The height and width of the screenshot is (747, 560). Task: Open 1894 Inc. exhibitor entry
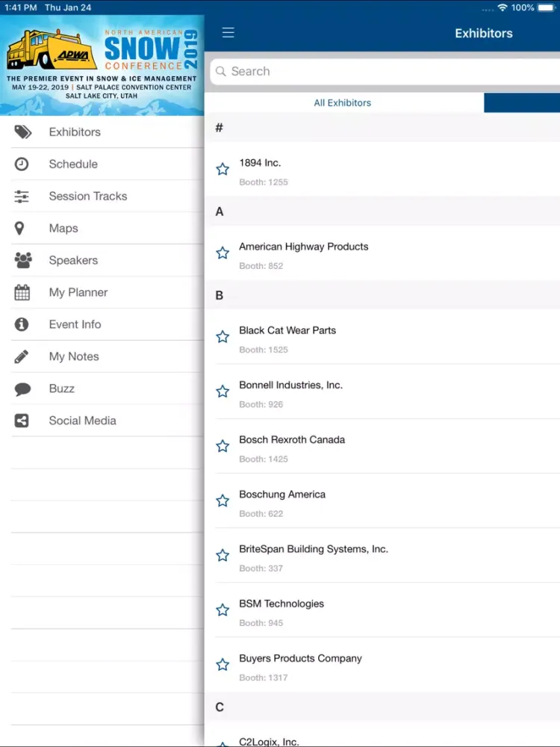tap(382, 170)
